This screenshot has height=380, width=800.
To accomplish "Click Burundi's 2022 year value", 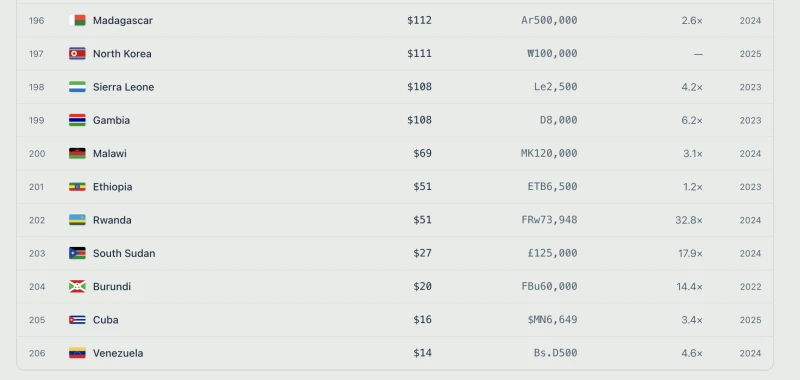I will coord(751,287).
